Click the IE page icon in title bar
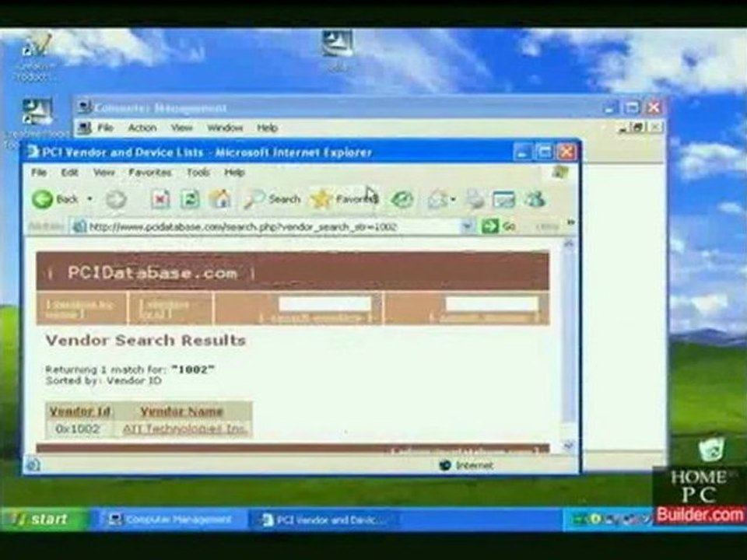The height and width of the screenshot is (560, 747). [x=33, y=152]
